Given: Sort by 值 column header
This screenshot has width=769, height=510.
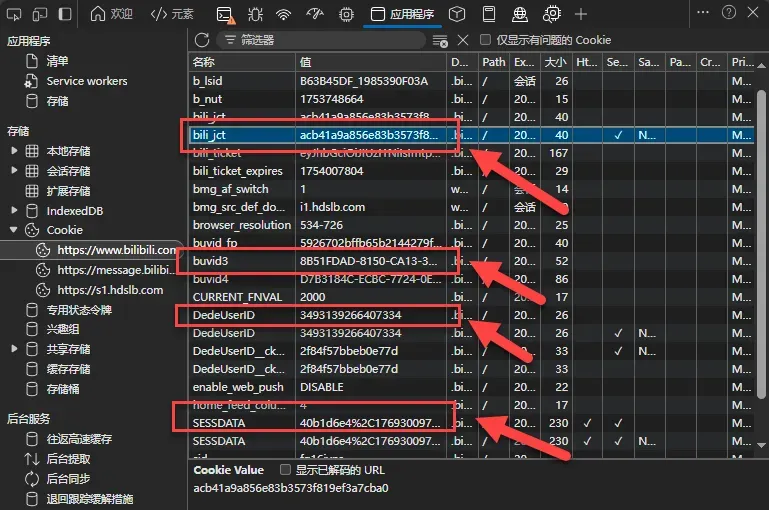Looking at the screenshot, I should coord(371,62).
